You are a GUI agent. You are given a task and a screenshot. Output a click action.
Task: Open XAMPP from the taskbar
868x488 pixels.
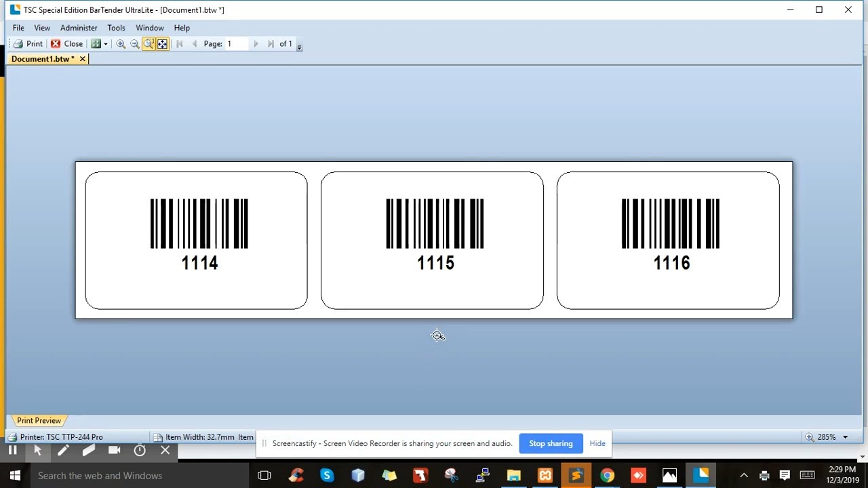pyautogui.click(x=545, y=476)
